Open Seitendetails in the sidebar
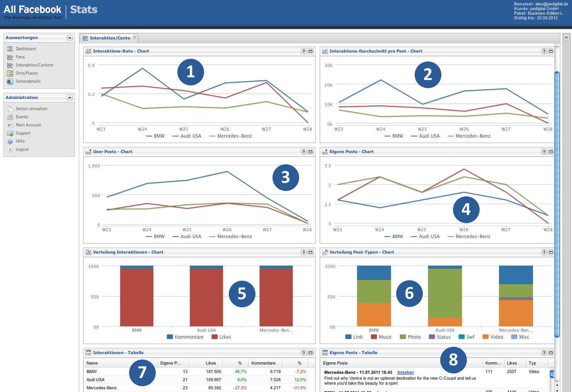The image size is (572, 392). [28, 81]
